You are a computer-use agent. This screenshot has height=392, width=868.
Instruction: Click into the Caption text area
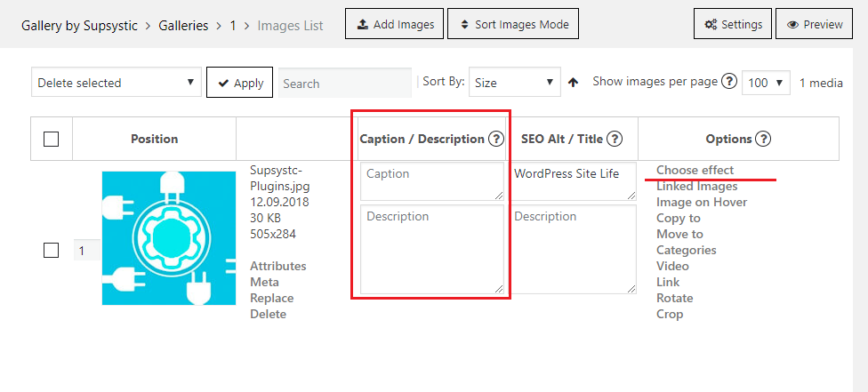tap(432, 181)
